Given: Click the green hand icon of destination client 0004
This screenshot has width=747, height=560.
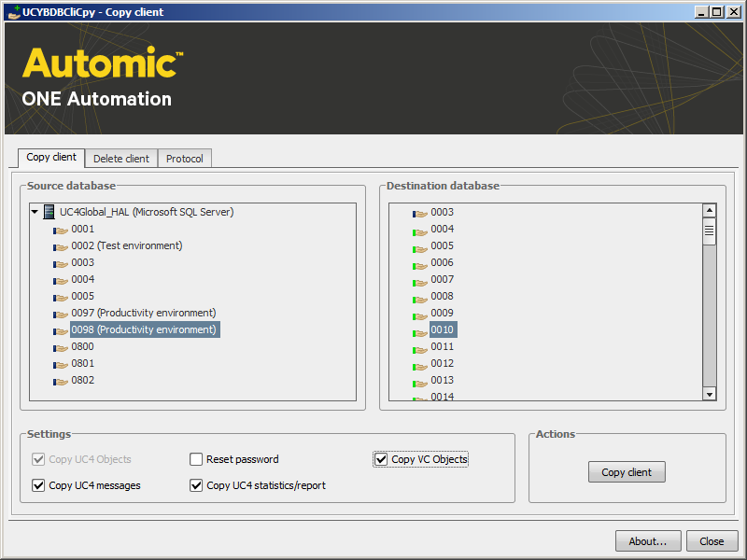Looking at the screenshot, I should [x=420, y=231].
